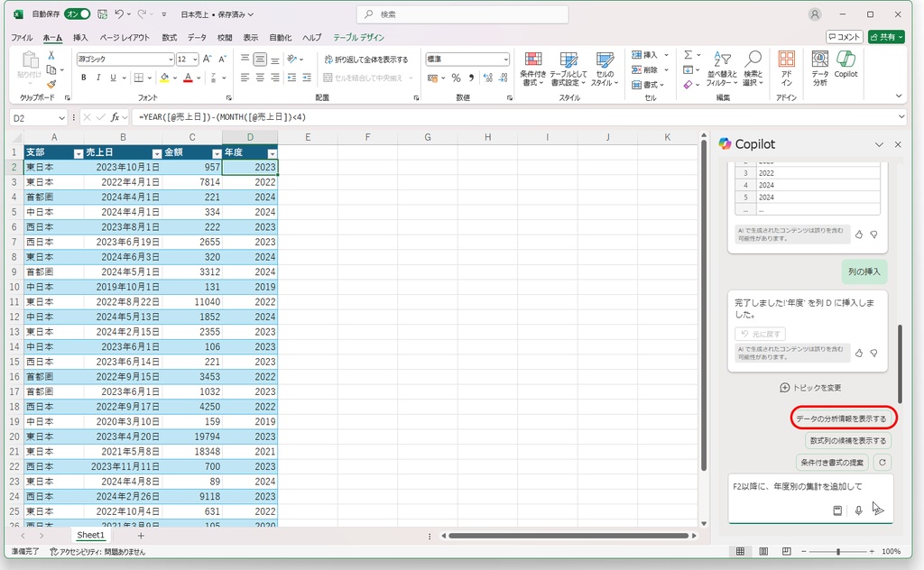This screenshot has height=570, width=924.
Task: Click the microphone icon in Copilot prompt
Action: 859,510
